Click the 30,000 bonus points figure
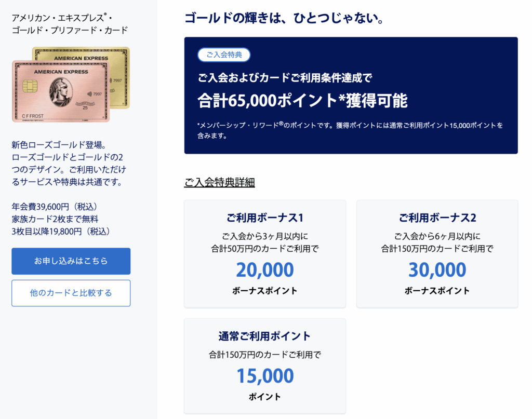Screen dimensions: 532x419 [x=437, y=270]
